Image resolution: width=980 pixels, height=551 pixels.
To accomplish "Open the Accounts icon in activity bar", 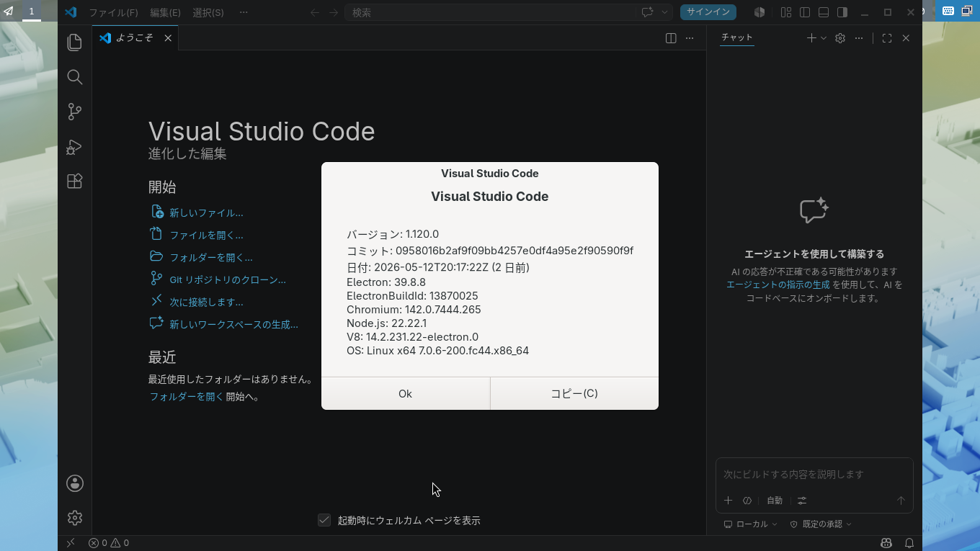I will pyautogui.click(x=75, y=483).
